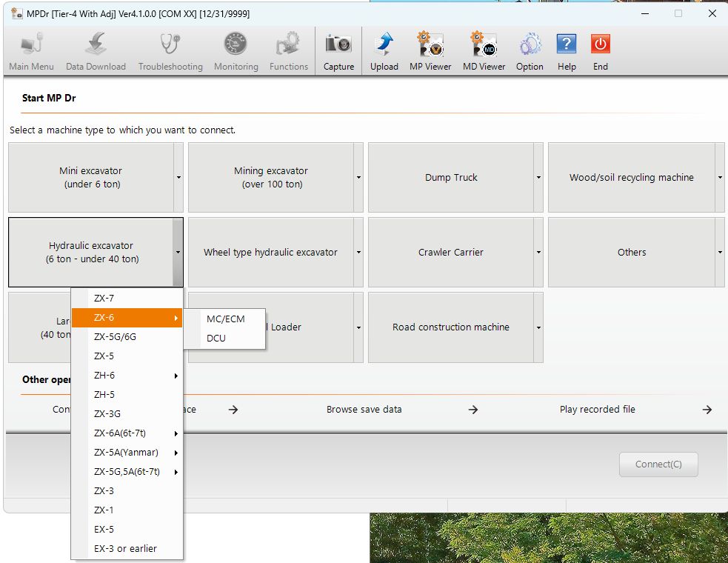Expand Dump Truck dropdown arrow
Image resolution: width=728 pixels, height=563 pixels.
click(538, 178)
